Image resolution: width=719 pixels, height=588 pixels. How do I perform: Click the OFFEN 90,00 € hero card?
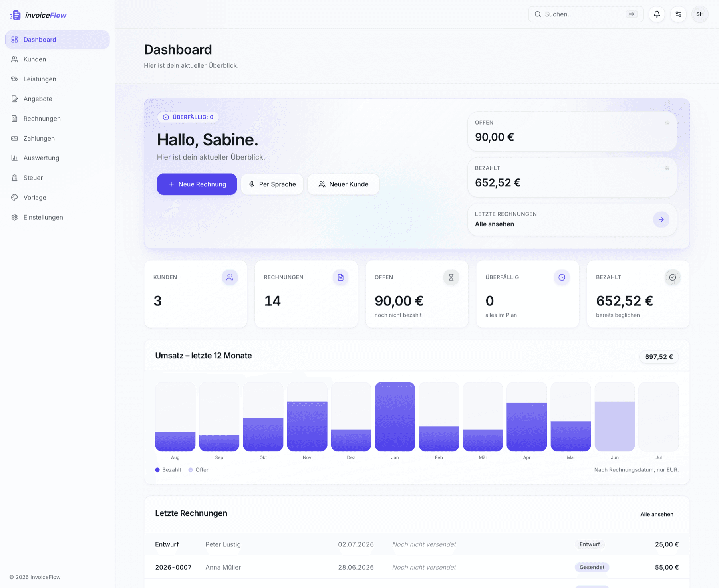[572, 131]
